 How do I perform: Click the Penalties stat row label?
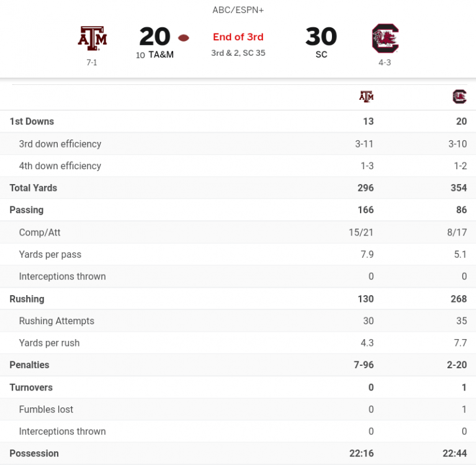click(x=29, y=365)
